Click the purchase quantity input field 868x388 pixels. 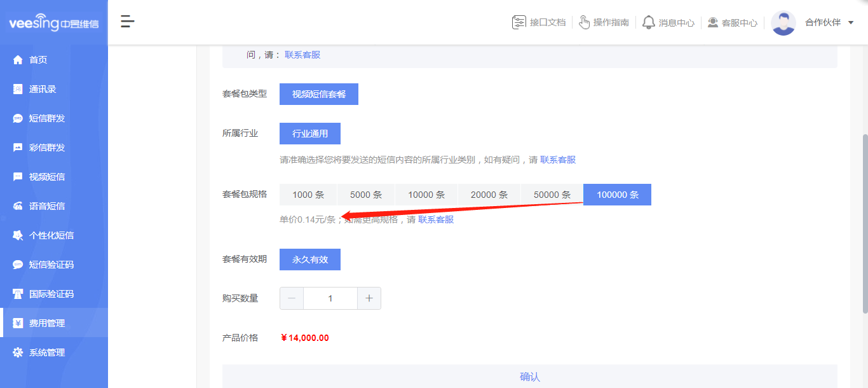(x=330, y=298)
